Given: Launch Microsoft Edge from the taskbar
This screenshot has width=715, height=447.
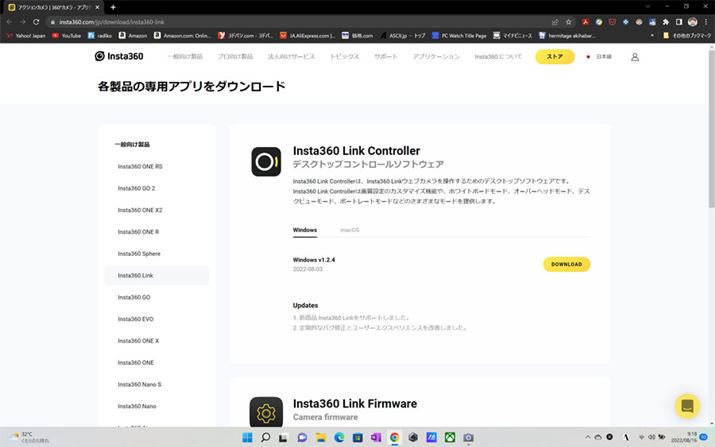Looking at the screenshot, I should pos(339,438).
